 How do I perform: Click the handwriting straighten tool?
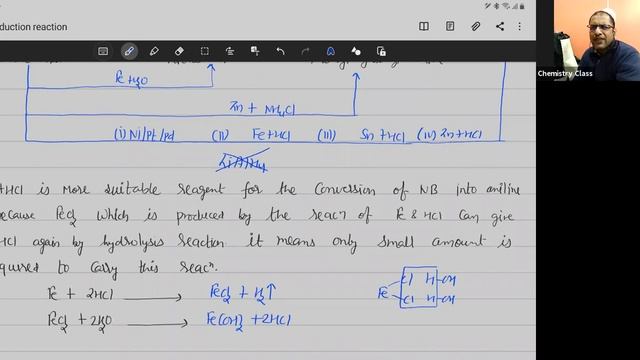(230, 51)
